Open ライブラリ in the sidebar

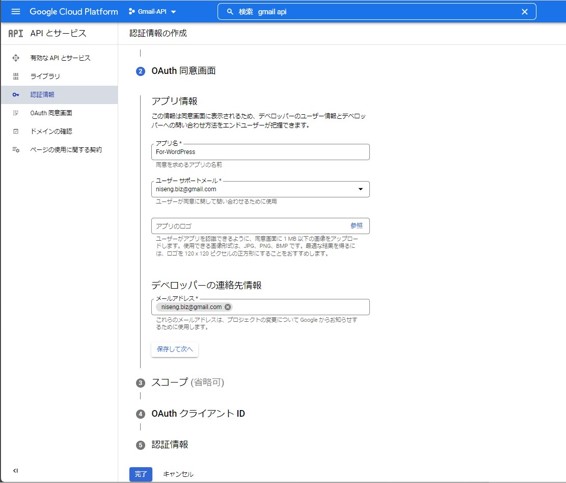coord(45,76)
